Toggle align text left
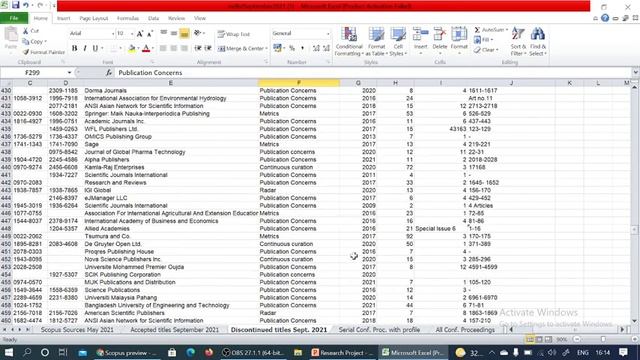Screen dimensions: 640x360 (x=163, y=49)
